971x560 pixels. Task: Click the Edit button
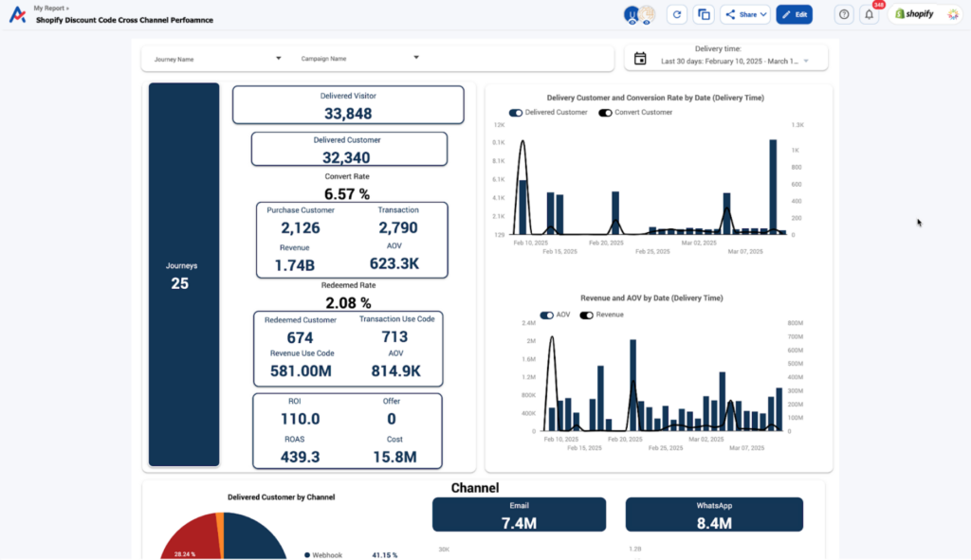click(794, 14)
